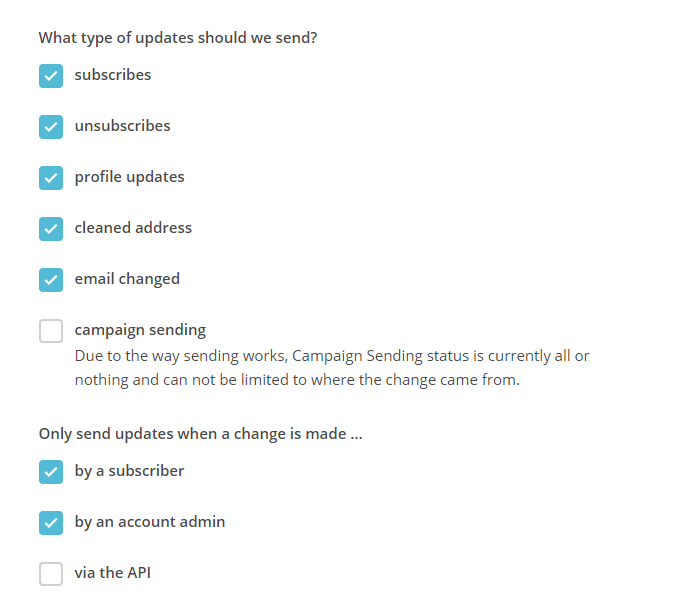Click the "profile updates" label text
The width and height of the screenshot is (681, 597).
pyautogui.click(x=129, y=177)
